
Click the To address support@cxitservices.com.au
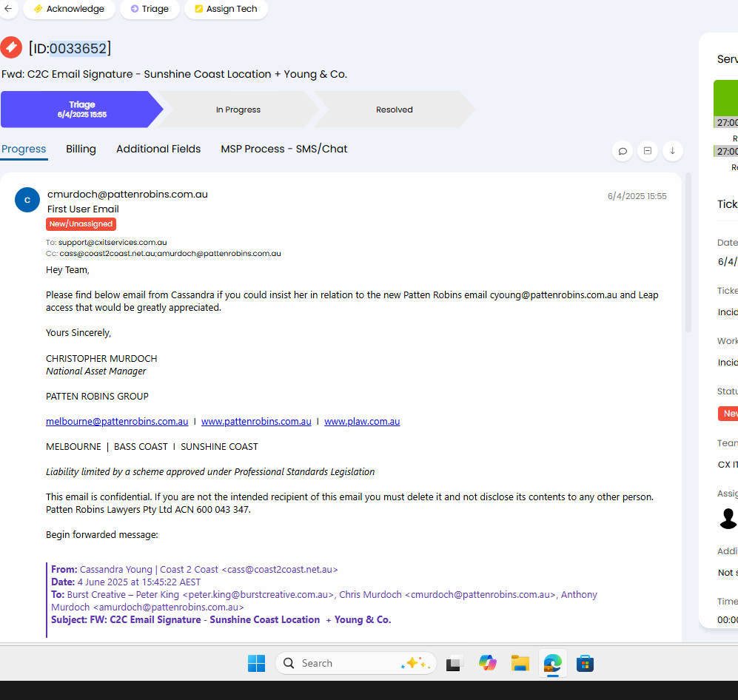click(113, 242)
